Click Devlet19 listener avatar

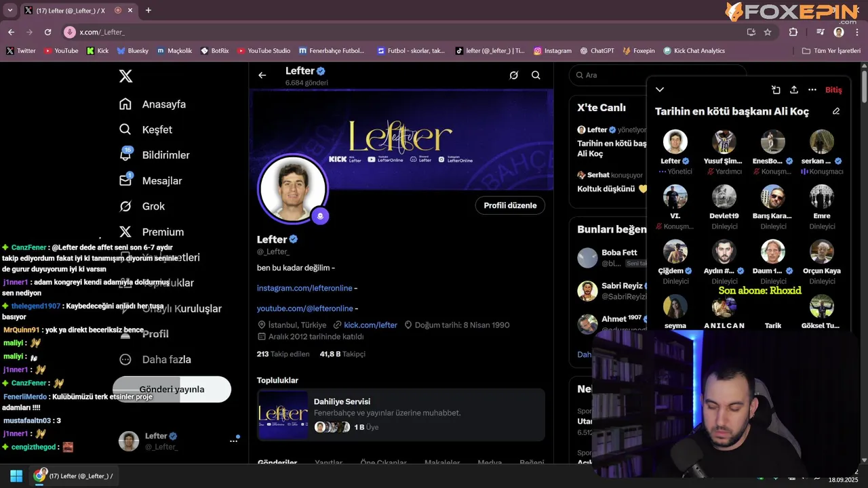click(x=724, y=197)
